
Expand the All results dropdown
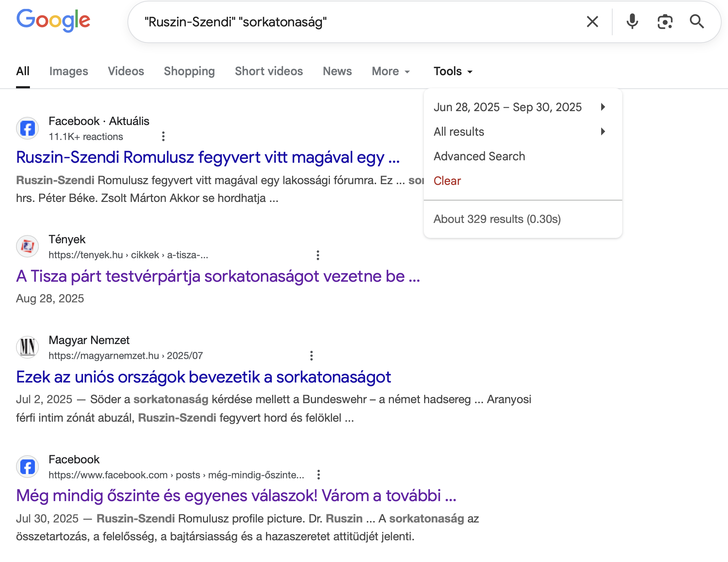[x=519, y=132]
